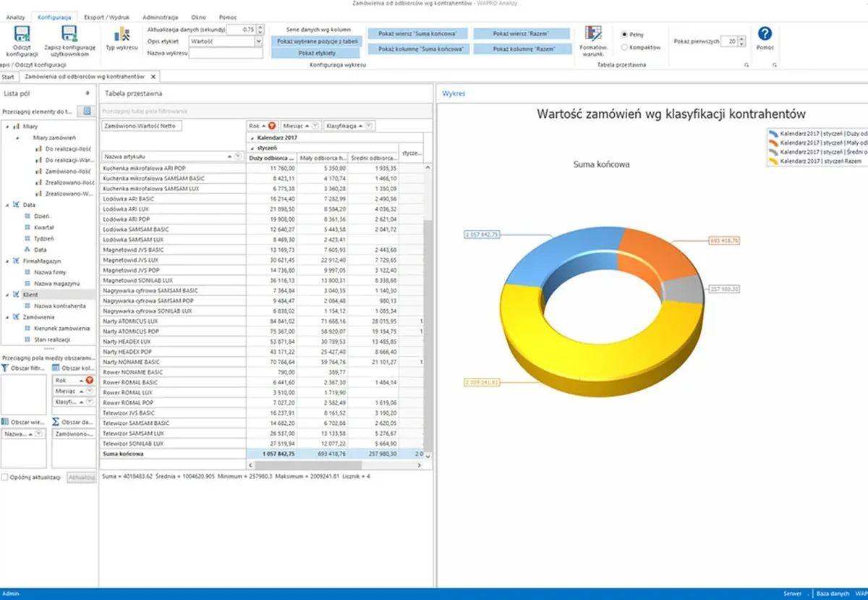Toggle Pokaż wiersz "Suma końcowa"

[418, 33]
